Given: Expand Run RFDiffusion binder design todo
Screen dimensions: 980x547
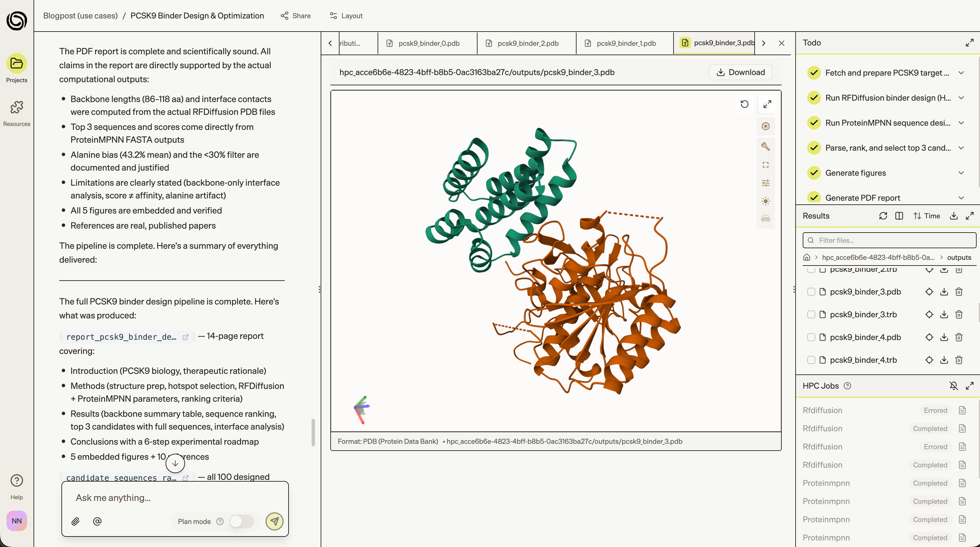Looking at the screenshot, I should [961, 98].
